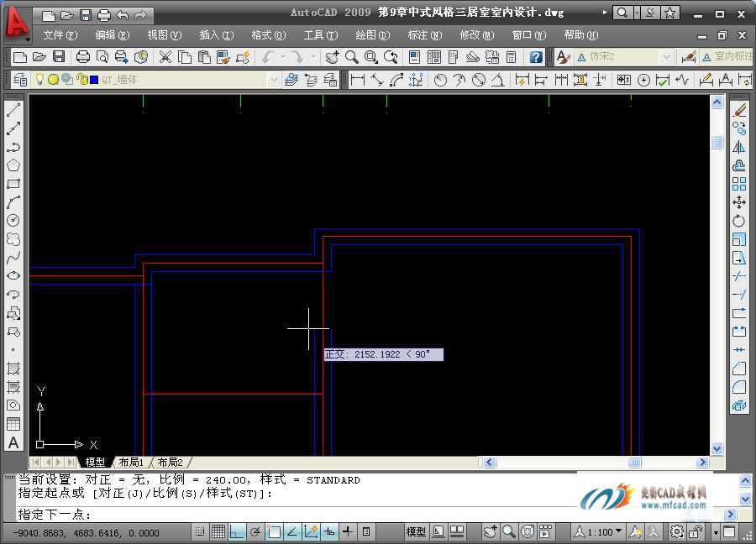This screenshot has height=544, width=756.
Task: Click the Plot printer icon in standard toolbar
Action: tap(83, 57)
